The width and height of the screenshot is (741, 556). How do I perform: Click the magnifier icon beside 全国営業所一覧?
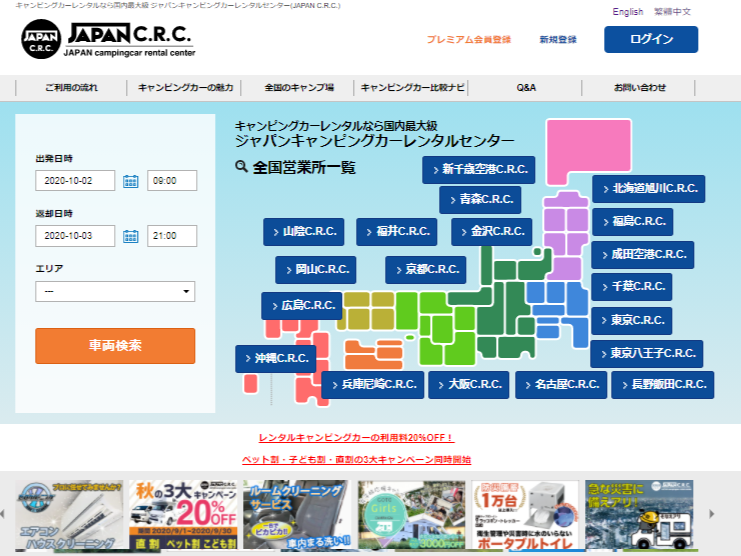241,166
